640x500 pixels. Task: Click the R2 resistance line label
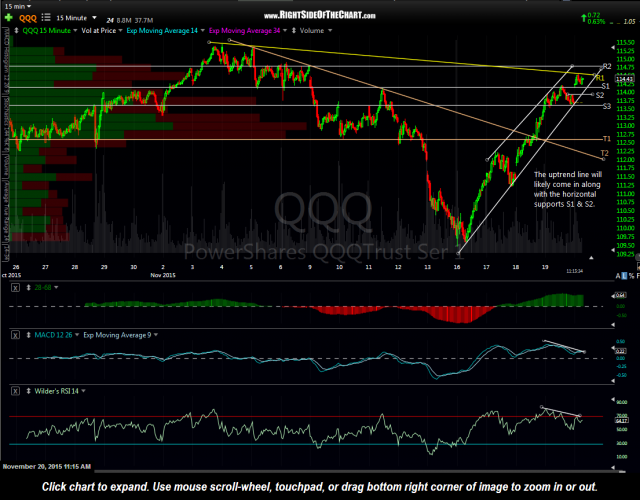tap(607, 67)
